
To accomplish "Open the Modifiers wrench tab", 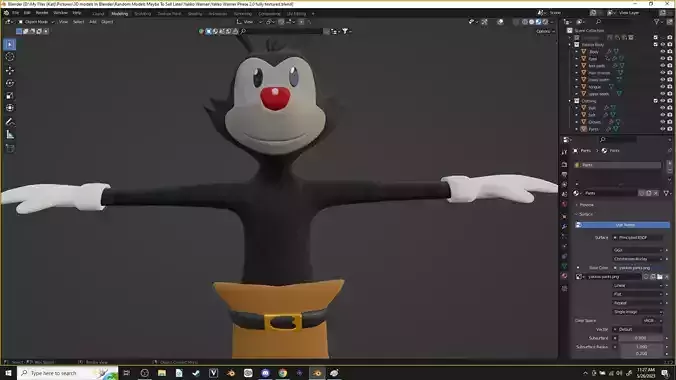I will coord(564,226).
